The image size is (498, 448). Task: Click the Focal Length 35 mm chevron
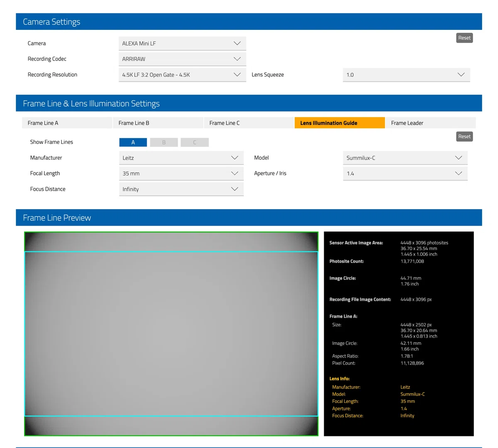click(234, 173)
